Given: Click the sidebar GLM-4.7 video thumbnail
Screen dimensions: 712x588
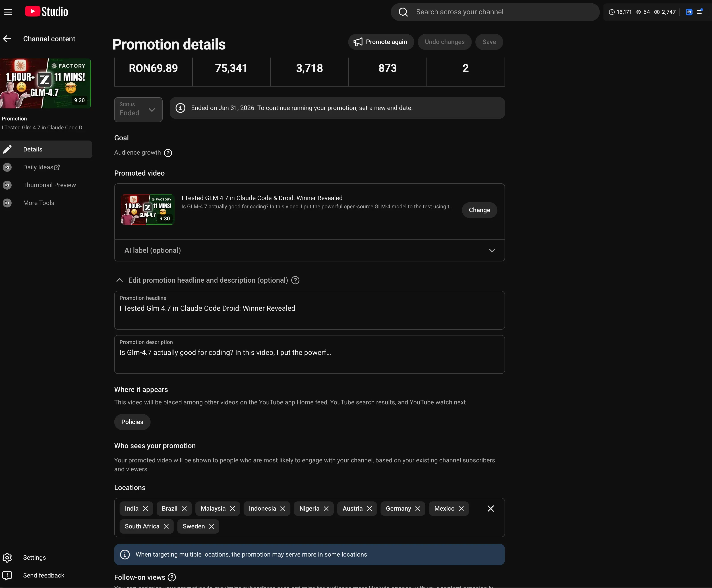Looking at the screenshot, I should [x=45, y=83].
